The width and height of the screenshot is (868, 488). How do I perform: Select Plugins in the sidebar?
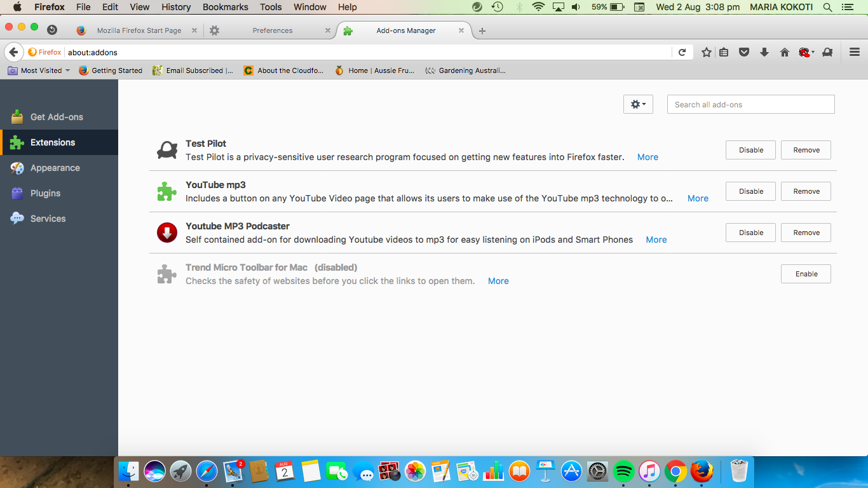coord(59,193)
